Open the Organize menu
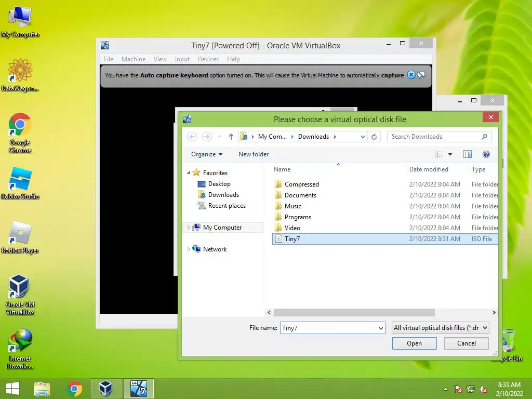Image resolution: width=532 pixels, height=399 pixels. 207,154
